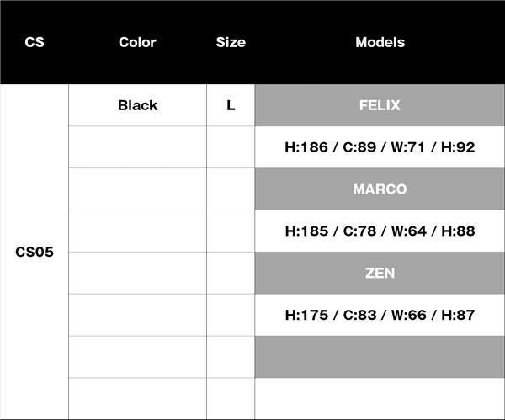Select the Black color cell
This screenshot has height=420, width=505.
(x=137, y=105)
